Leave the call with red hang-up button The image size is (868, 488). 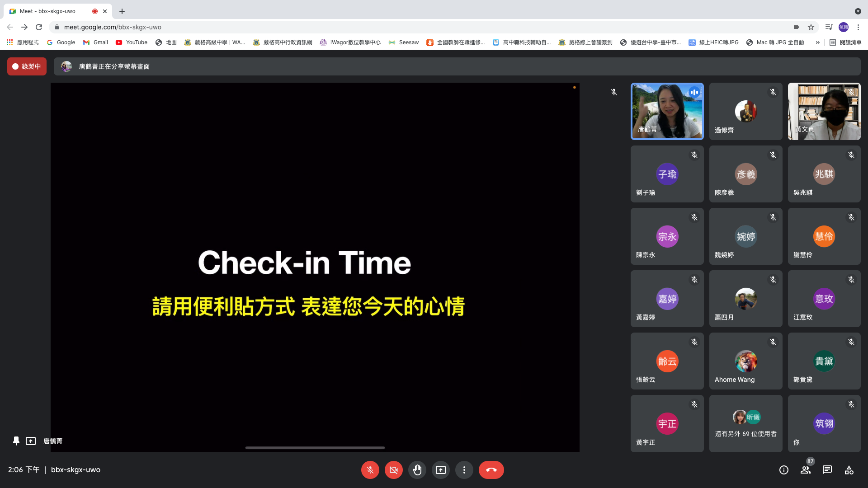point(491,470)
